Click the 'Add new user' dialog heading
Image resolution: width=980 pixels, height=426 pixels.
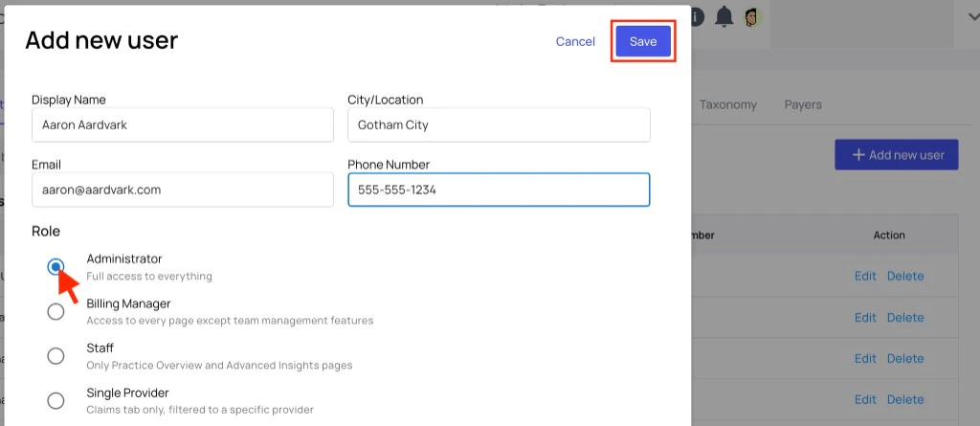(101, 40)
